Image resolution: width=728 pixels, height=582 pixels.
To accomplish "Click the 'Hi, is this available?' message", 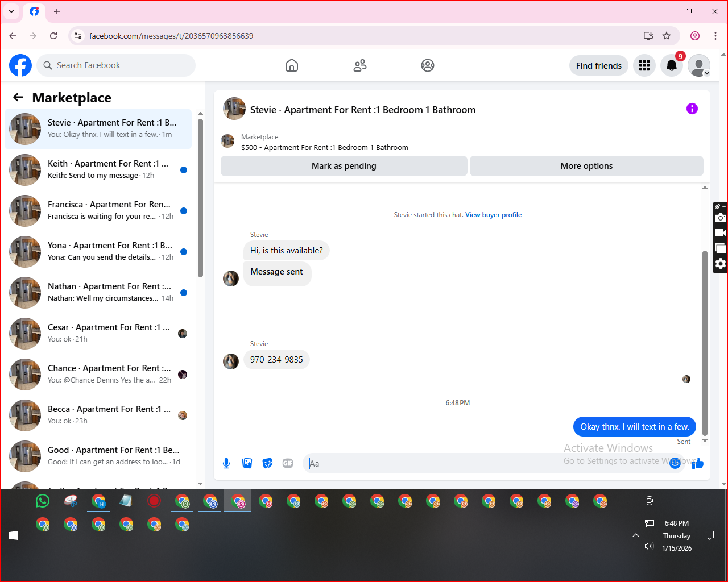I will click(x=287, y=251).
